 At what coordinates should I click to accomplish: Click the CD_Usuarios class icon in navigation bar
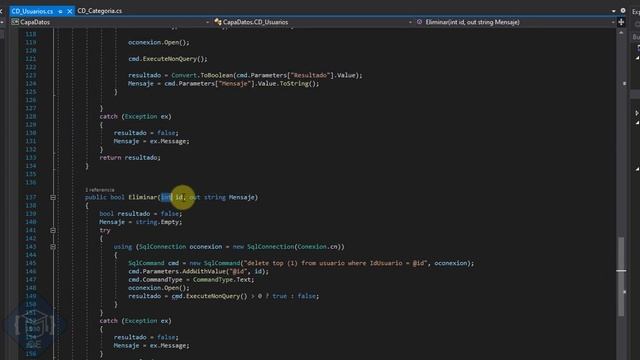pyautogui.click(x=218, y=22)
